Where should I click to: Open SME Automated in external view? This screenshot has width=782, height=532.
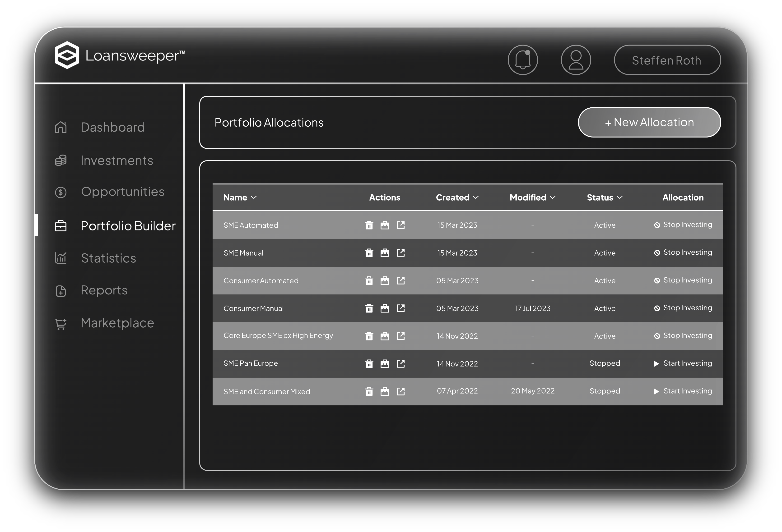coord(400,225)
